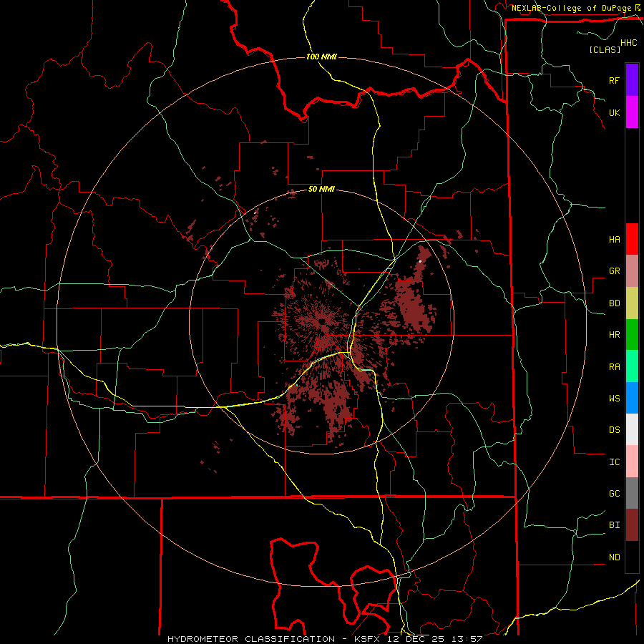Click the RA legend label

pos(614,367)
